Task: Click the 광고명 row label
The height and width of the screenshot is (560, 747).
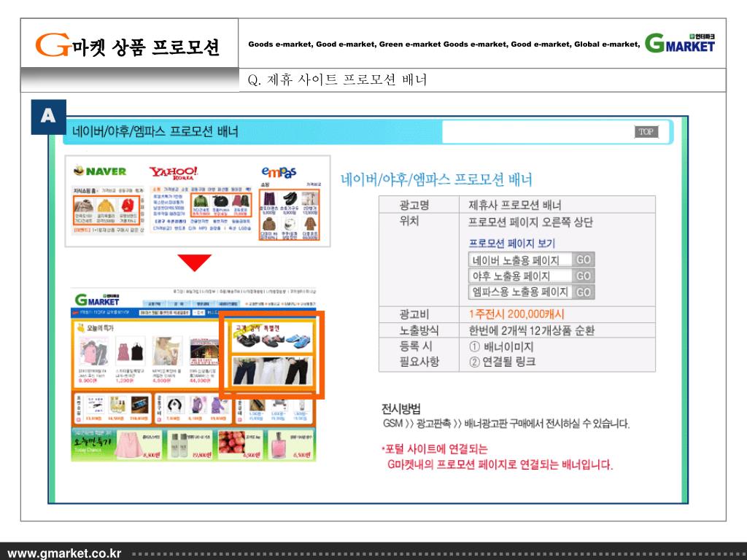Action: (x=414, y=205)
